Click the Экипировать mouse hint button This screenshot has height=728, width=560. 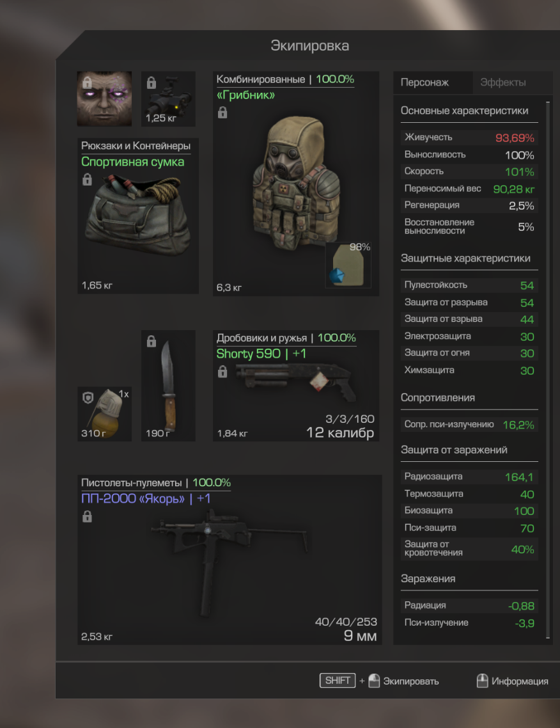tap(403, 681)
